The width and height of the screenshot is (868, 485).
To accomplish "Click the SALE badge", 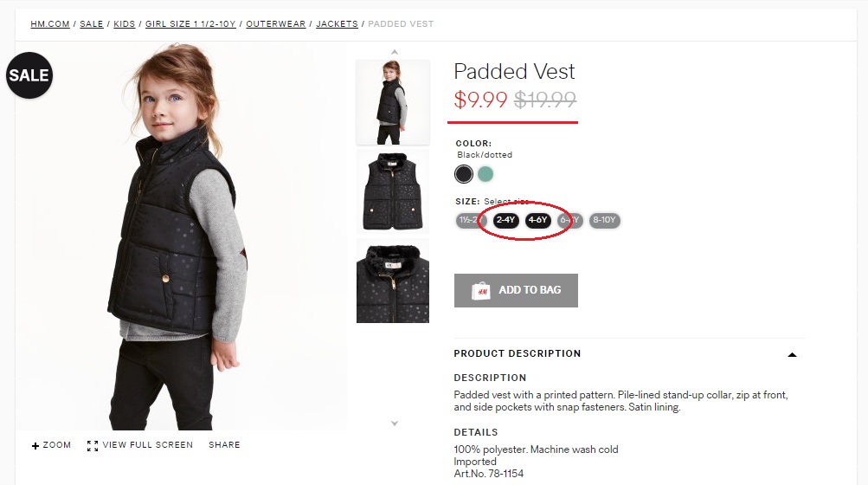I will [29, 75].
